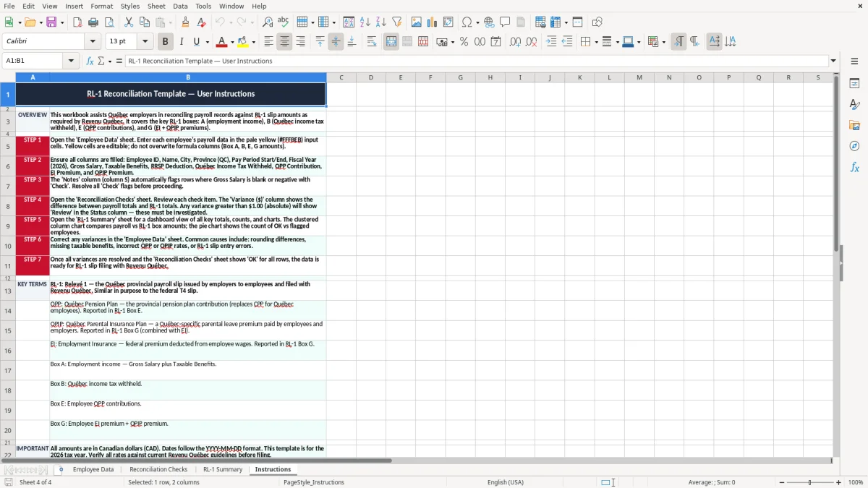This screenshot has height=488, width=868.
Task: Open Background Color dropdown arrow
Action: click(x=253, y=42)
